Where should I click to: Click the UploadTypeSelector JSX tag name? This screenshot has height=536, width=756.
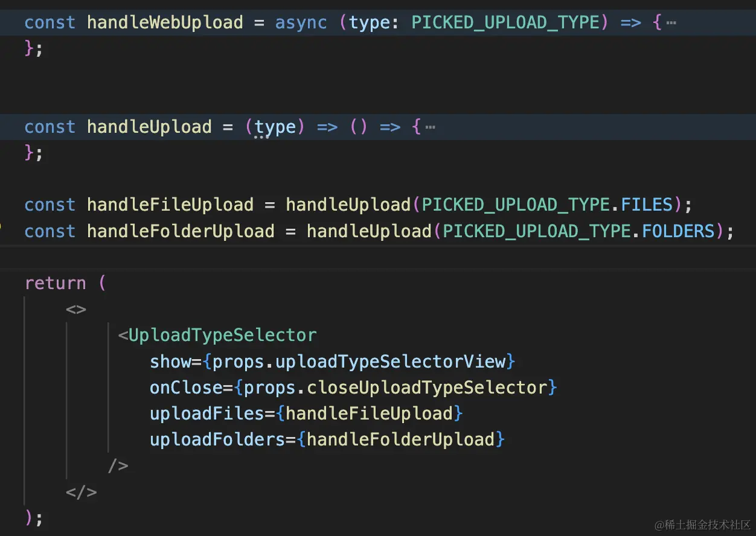223,335
